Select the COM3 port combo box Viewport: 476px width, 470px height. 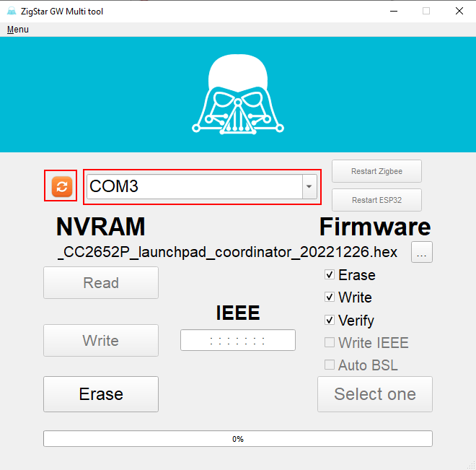(193, 187)
